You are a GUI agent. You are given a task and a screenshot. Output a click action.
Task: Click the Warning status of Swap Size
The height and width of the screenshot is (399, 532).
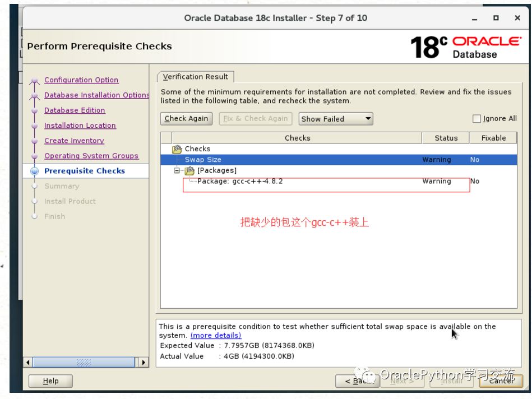tap(436, 160)
